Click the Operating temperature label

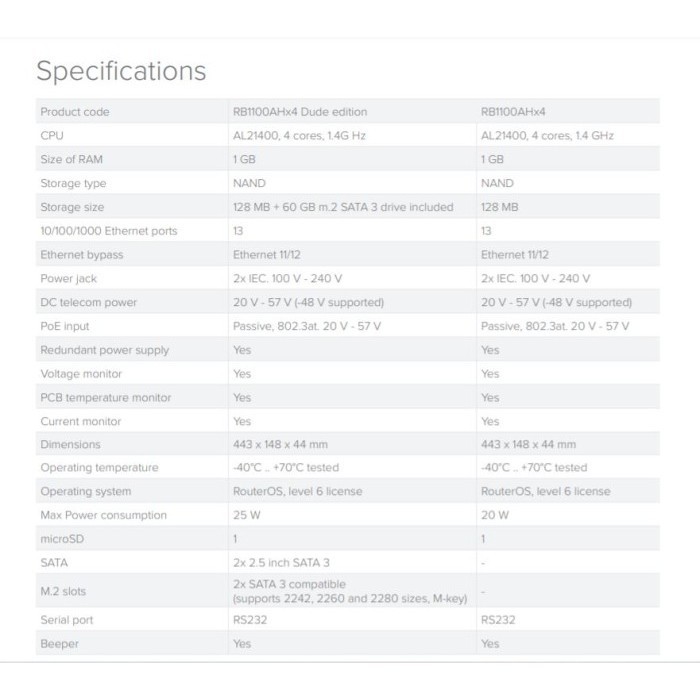[x=99, y=467]
